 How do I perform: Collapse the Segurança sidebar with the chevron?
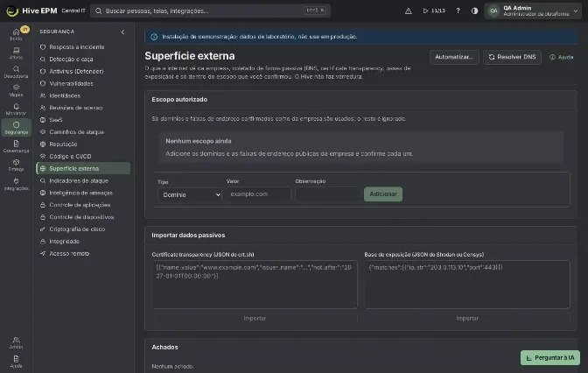pyautogui.click(x=122, y=32)
